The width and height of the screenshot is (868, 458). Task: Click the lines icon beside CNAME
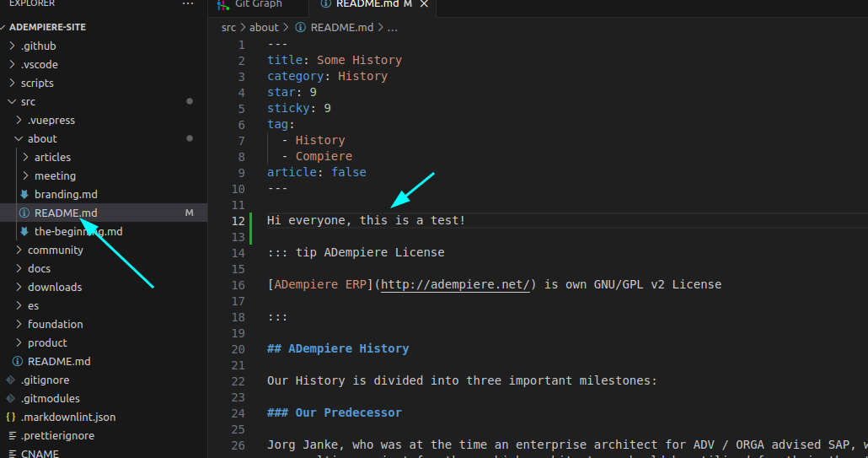point(12,454)
